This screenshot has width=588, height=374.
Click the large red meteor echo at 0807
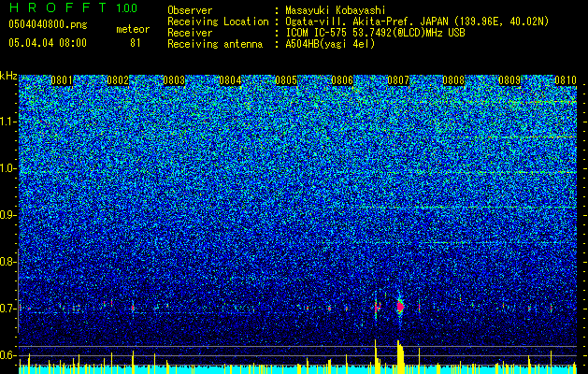(x=400, y=307)
